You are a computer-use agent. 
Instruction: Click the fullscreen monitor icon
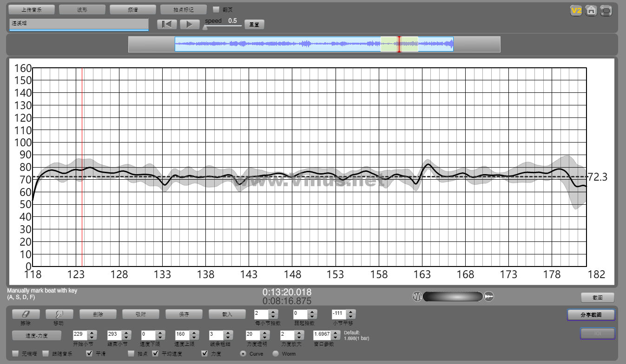(x=606, y=10)
